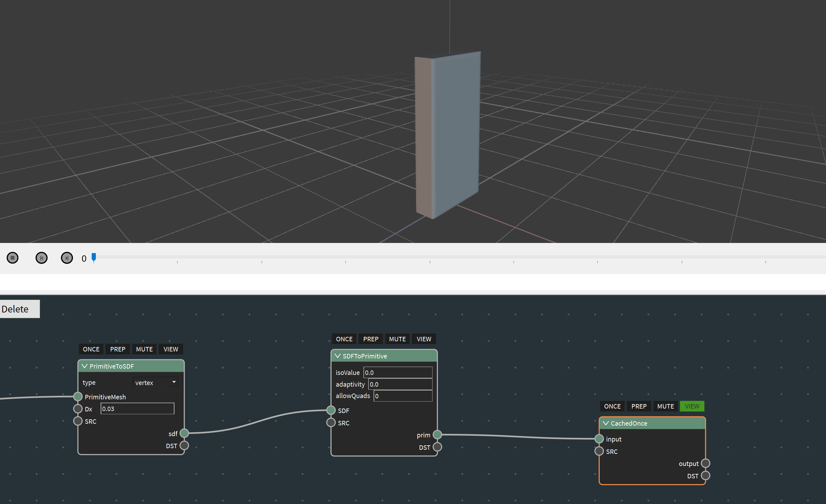The width and height of the screenshot is (826, 504).
Task: Toggle VIEW on PrimitiveToSDF node
Action: [x=171, y=349]
